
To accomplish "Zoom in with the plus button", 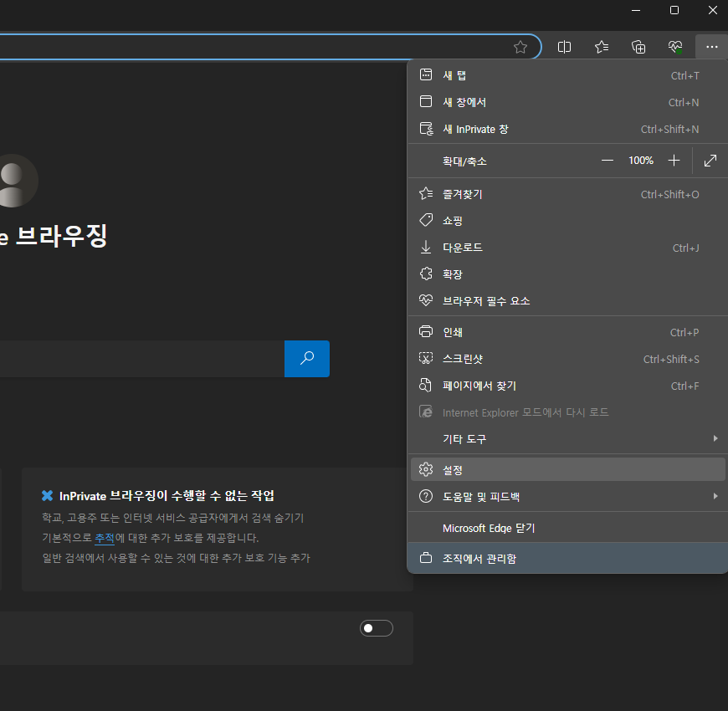I will [x=674, y=161].
